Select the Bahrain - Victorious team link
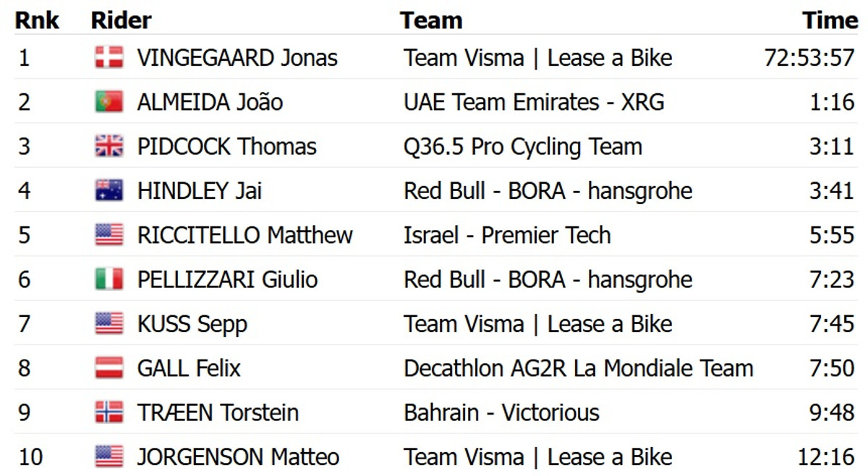 (501, 412)
